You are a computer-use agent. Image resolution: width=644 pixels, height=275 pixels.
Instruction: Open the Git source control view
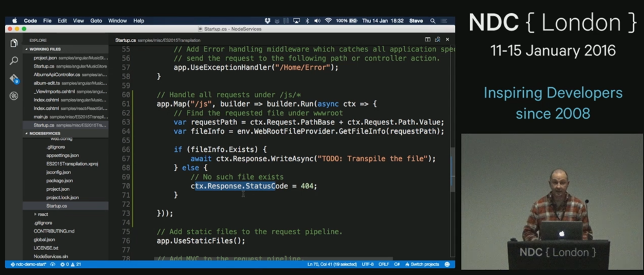[14, 78]
